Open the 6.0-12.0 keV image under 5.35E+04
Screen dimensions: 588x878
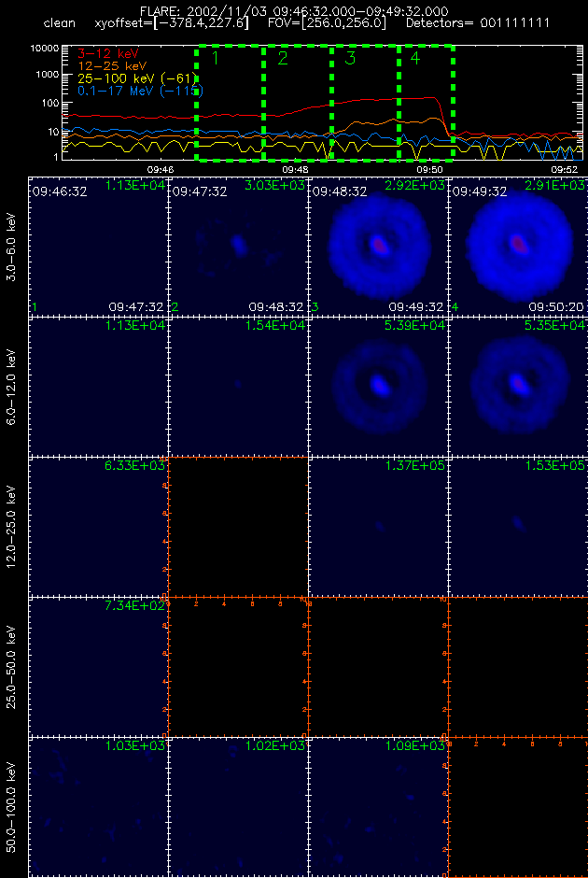[518, 386]
